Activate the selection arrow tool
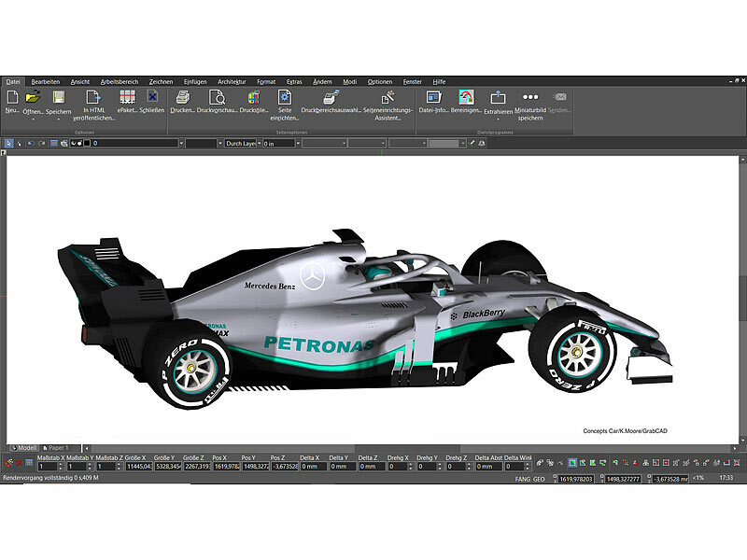This screenshot has height=560, width=747. pos(8,143)
